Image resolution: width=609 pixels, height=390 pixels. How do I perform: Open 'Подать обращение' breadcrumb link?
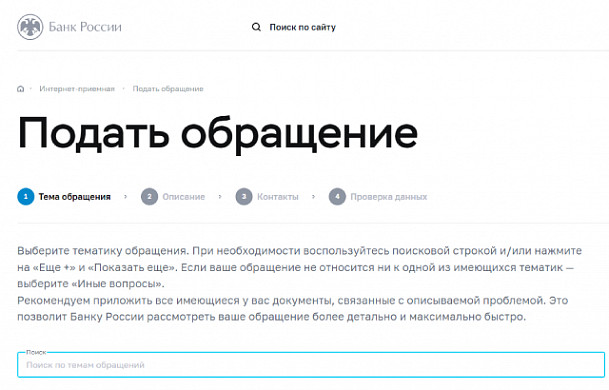168,89
